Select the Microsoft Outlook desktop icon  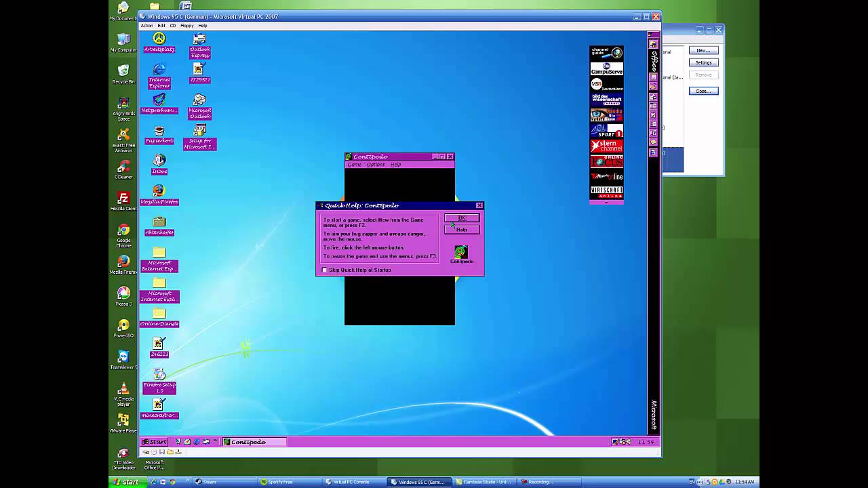click(200, 106)
